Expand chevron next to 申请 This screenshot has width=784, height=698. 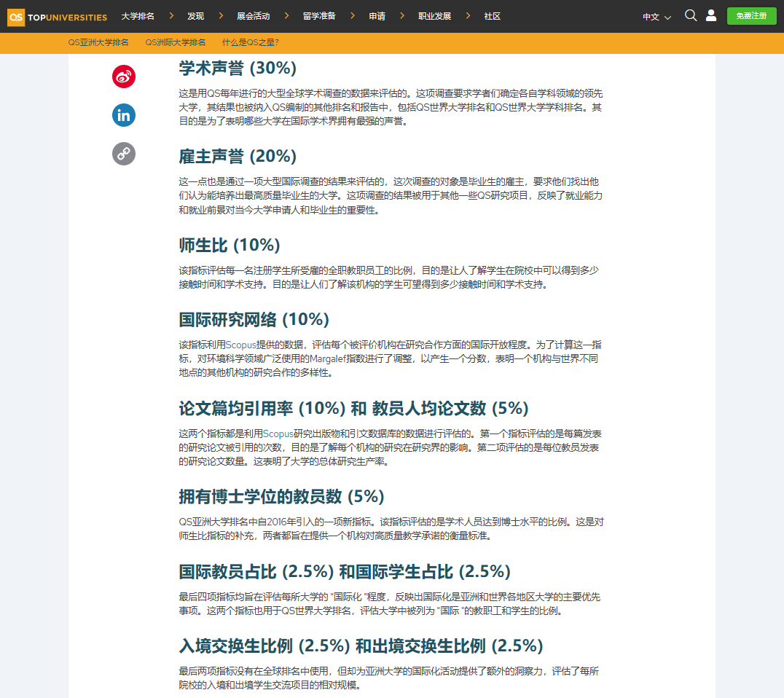(x=402, y=16)
